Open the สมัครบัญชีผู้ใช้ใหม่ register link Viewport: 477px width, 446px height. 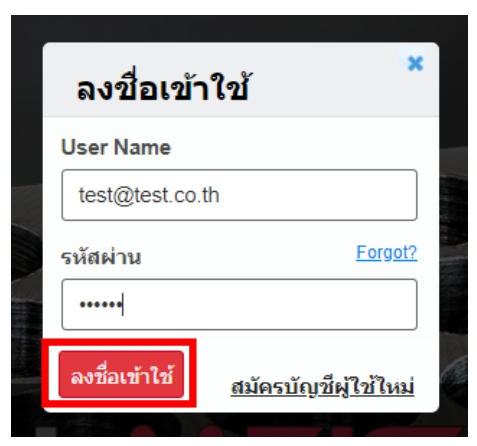[322, 386]
